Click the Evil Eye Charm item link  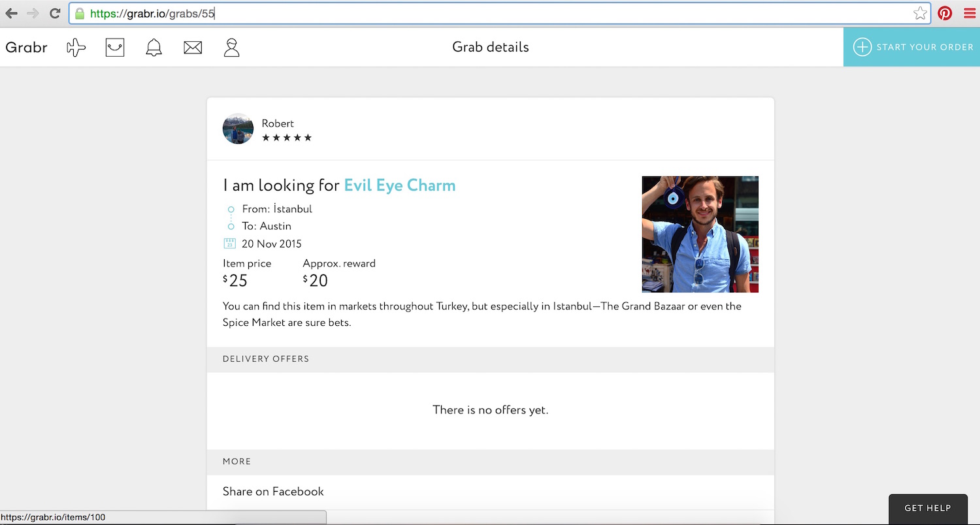[400, 185]
